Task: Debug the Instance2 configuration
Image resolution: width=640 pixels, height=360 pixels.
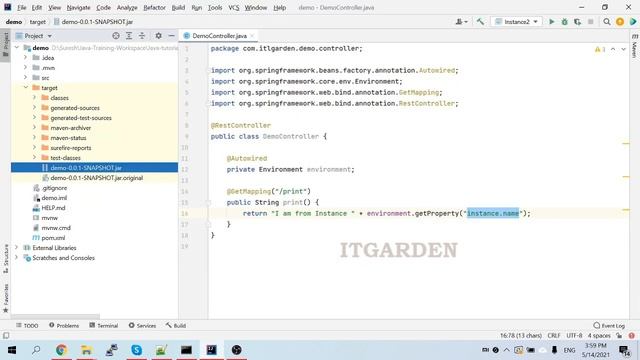Action: [564, 22]
